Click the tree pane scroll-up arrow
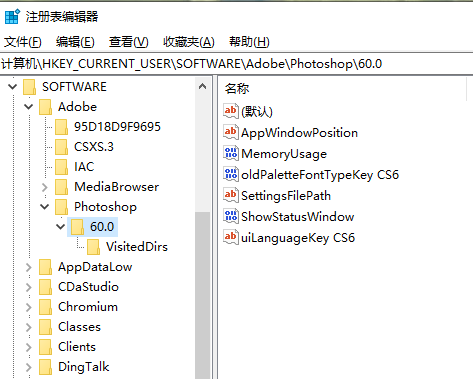This screenshot has height=379, width=473. coord(202,87)
